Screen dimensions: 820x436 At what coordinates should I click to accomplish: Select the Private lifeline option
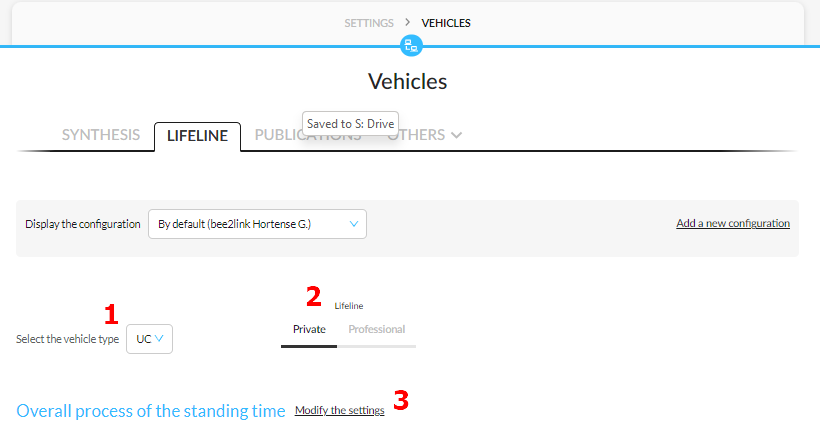(309, 329)
